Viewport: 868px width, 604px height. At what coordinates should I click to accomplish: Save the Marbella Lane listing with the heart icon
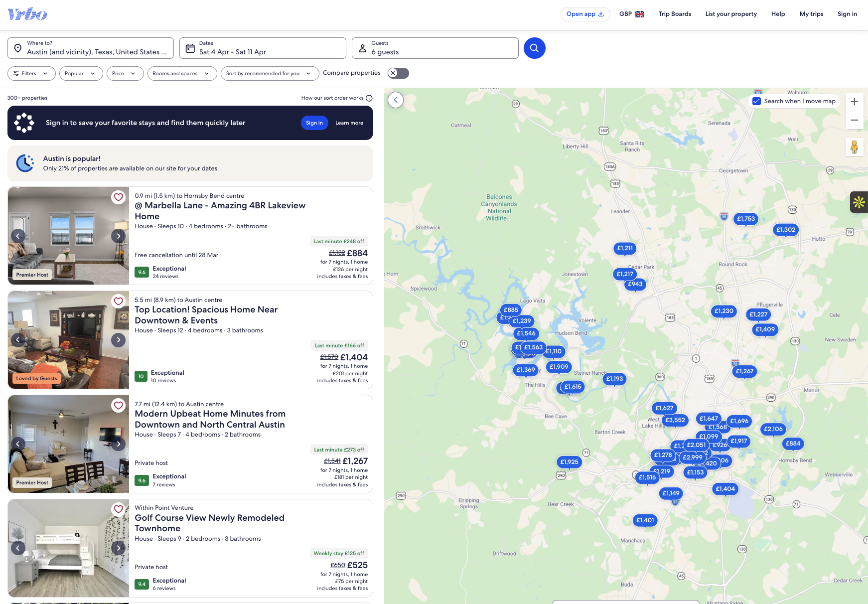tap(118, 197)
